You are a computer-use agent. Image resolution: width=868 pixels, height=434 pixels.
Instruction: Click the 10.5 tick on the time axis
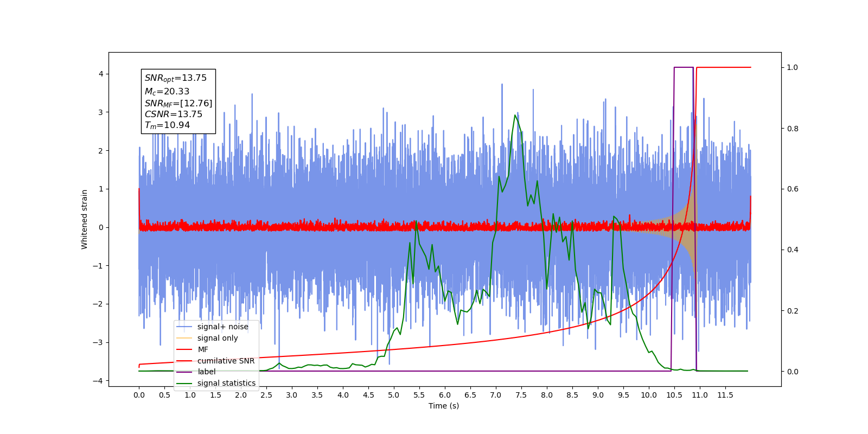tap(674, 395)
